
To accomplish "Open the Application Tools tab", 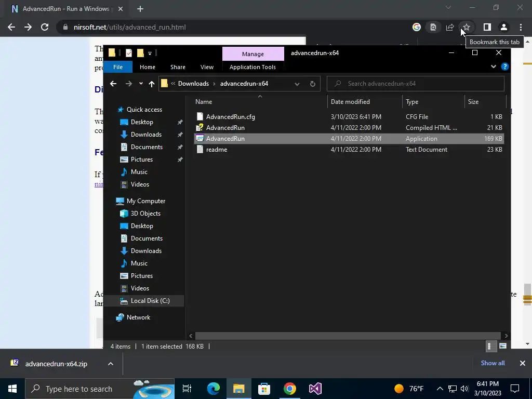I will point(252,67).
